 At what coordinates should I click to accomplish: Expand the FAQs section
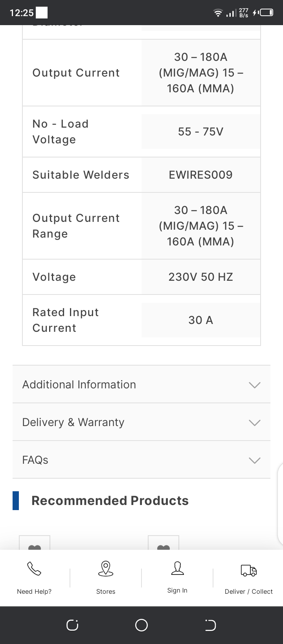point(141,460)
